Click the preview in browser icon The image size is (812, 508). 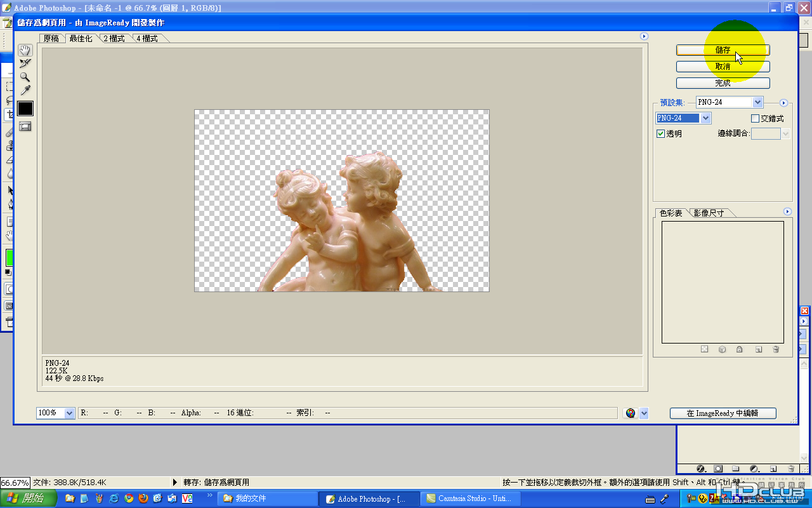point(631,413)
